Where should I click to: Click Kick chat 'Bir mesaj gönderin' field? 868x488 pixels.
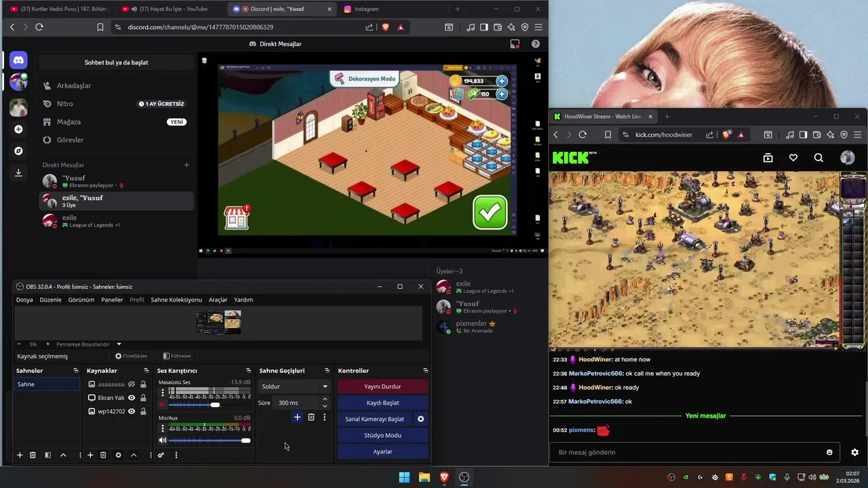coord(694,452)
